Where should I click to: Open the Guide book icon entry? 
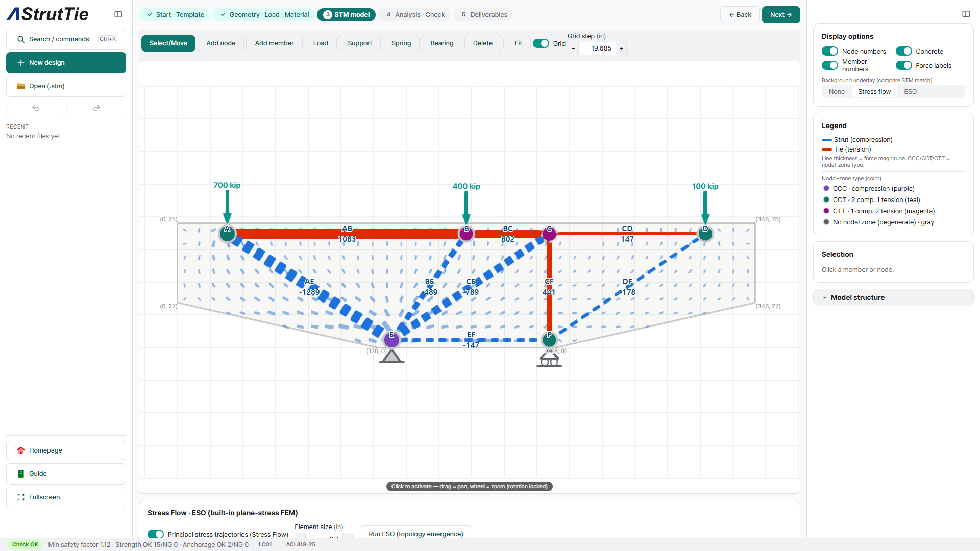pyautogui.click(x=21, y=474)
